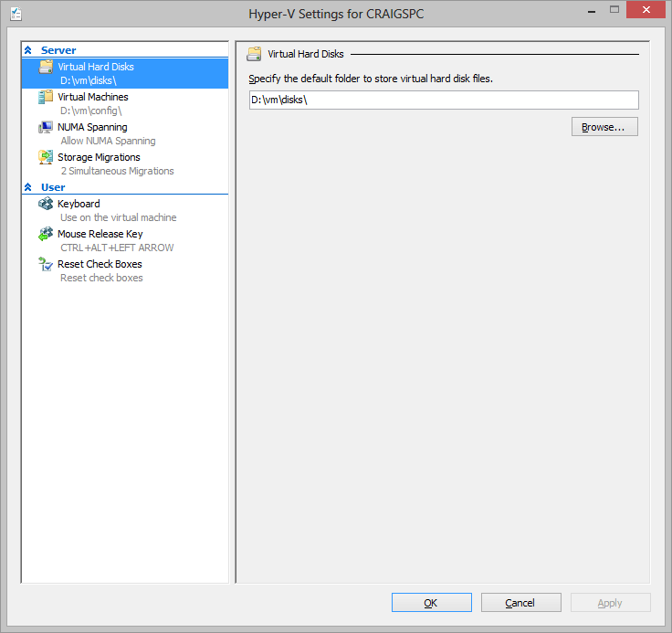Collapse the Server section
672x633 pixels.
coord(28,50)
